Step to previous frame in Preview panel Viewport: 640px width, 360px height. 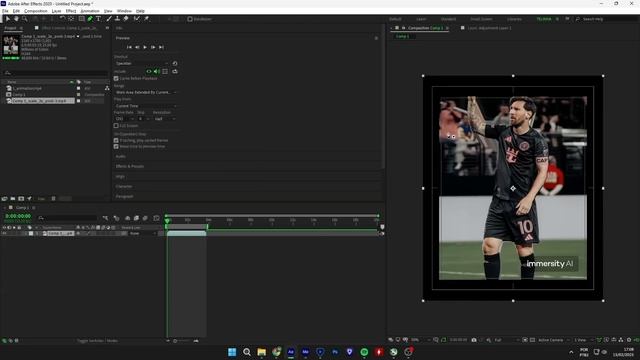point(137,47)
